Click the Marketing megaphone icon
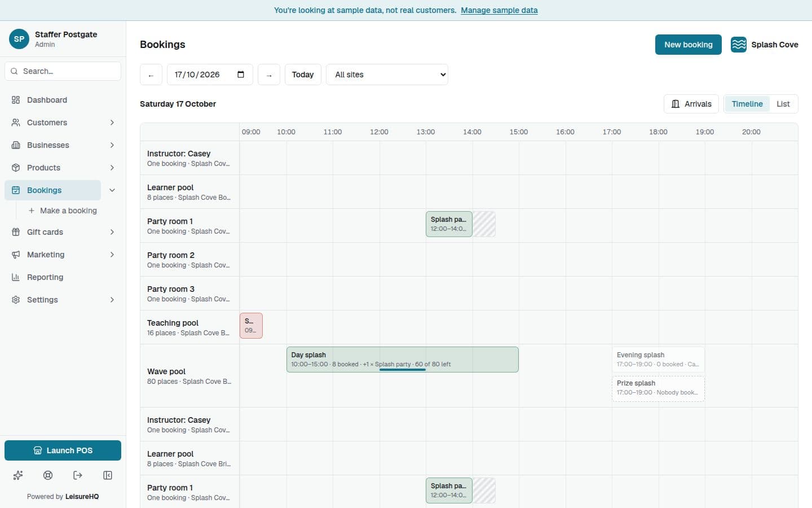 pos(16,255)
